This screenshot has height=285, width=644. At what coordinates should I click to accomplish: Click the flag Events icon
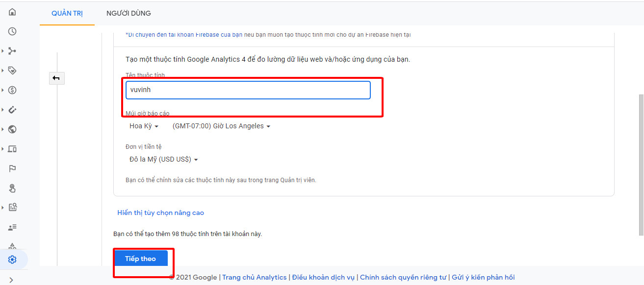(12, 168)
